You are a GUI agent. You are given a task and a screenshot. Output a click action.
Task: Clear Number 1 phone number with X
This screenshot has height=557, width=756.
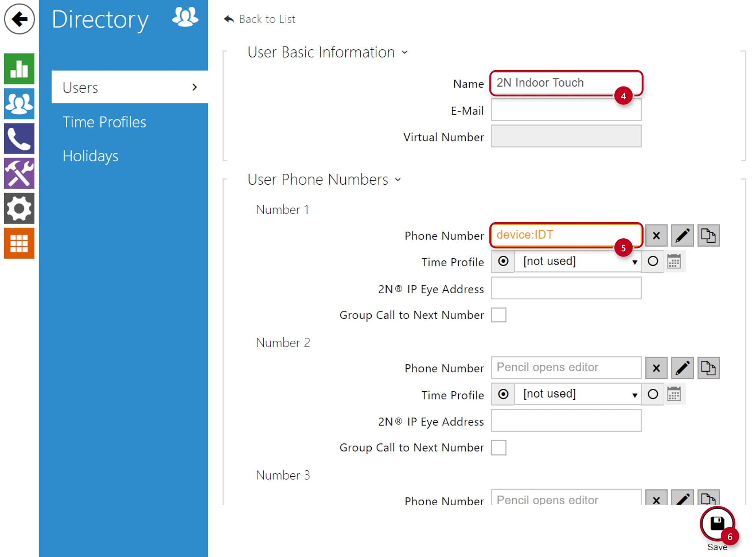coord(656,236)
